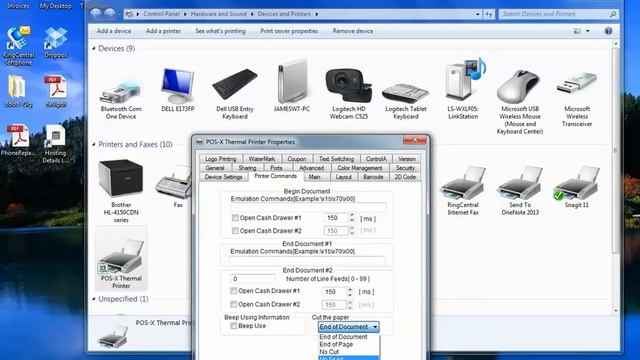Click the explorer Forward navigation button

(109, 14)
